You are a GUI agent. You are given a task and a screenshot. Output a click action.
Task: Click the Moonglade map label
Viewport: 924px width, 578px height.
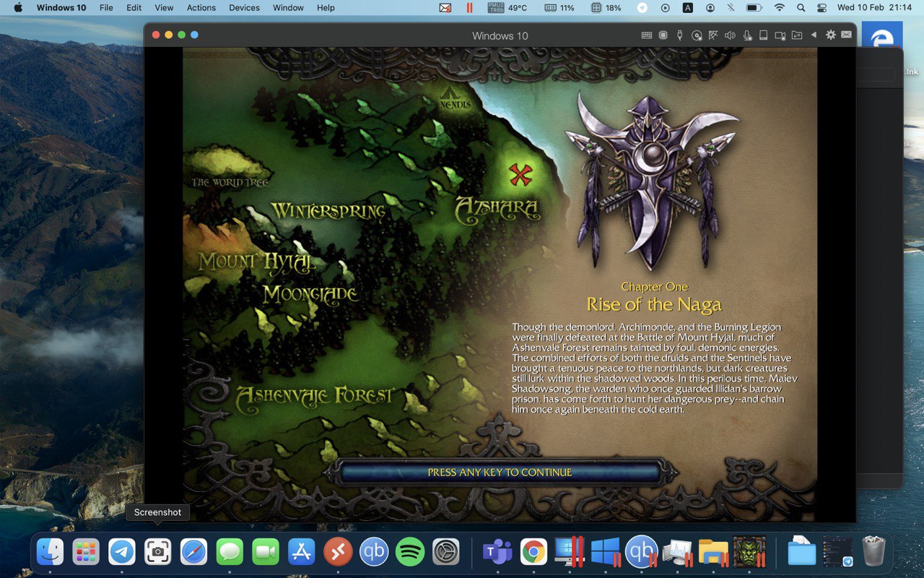click(x=310, y=295)
